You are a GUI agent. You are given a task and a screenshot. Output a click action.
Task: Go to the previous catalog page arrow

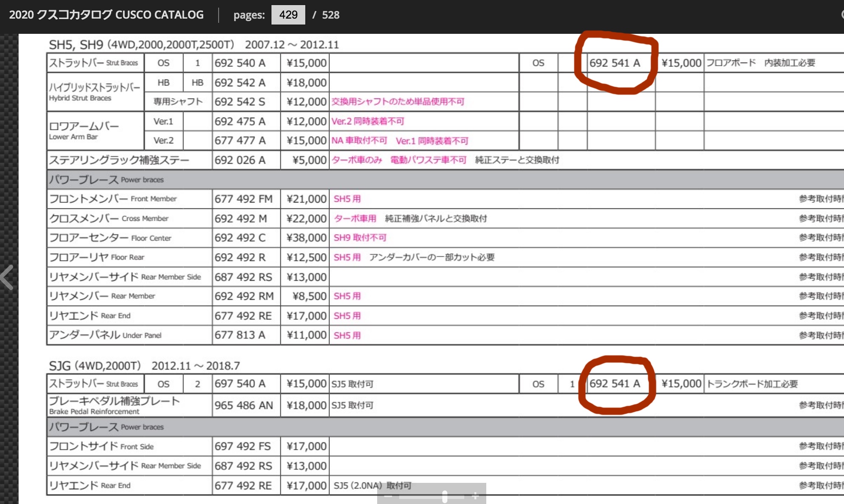coord(7,277)
